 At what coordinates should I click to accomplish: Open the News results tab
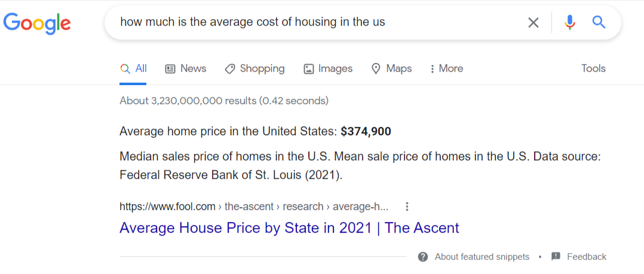(x=186, y=69)
